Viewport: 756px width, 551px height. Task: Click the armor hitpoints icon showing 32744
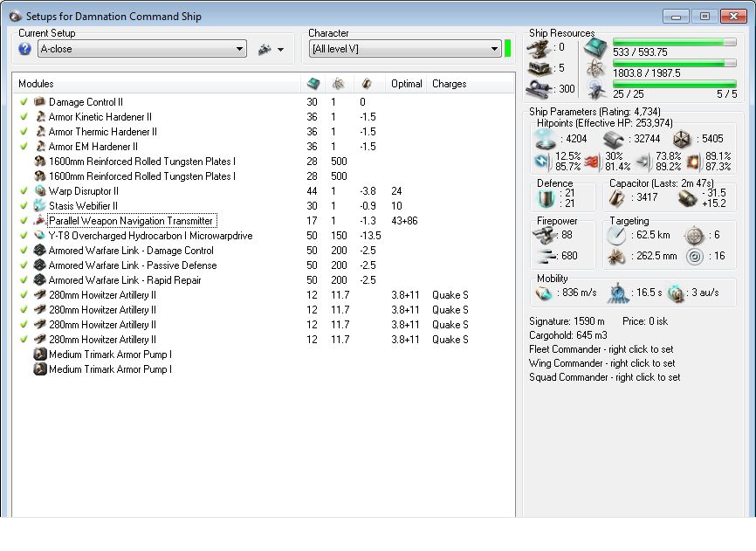click(615, 140)
